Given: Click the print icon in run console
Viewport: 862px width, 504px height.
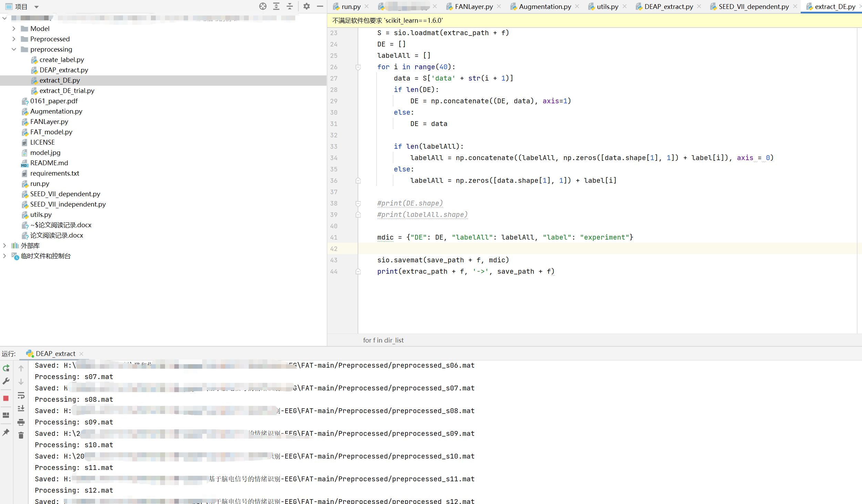Looking at the screenshot, I should point(21,422).
